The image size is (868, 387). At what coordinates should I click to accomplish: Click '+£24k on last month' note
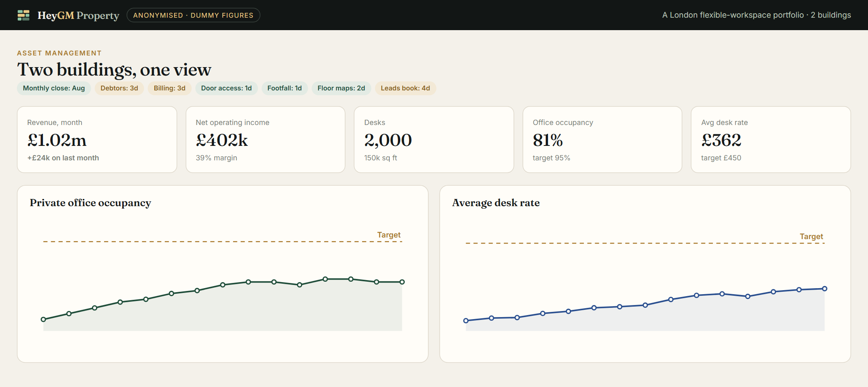click(63, 158)
